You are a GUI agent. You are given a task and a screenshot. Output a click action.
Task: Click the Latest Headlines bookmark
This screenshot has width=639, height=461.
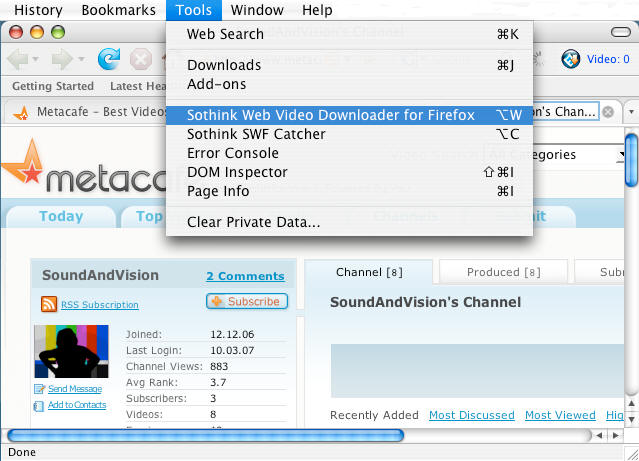(x=138, y=86)
